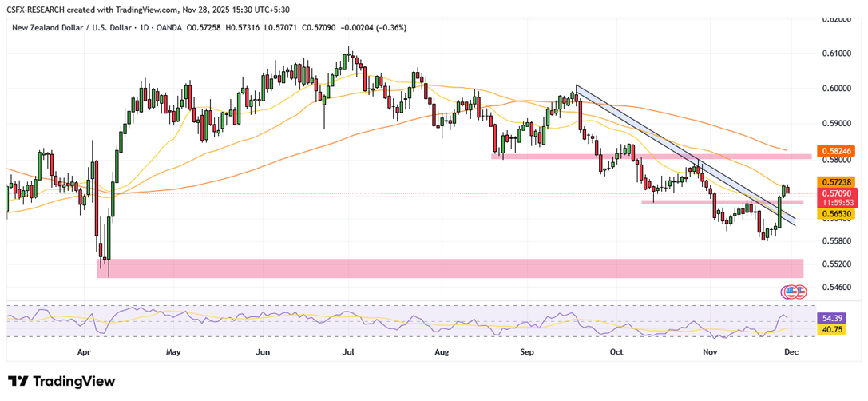Click the -0.00204 (-0.36%) change value
Image resolution: width=868 pixels, height=401 pixels.
374,28
